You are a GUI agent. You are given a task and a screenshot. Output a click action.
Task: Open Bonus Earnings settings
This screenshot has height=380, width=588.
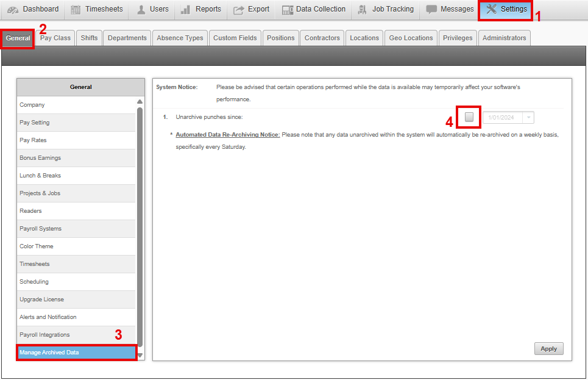[x=76, y=158]
